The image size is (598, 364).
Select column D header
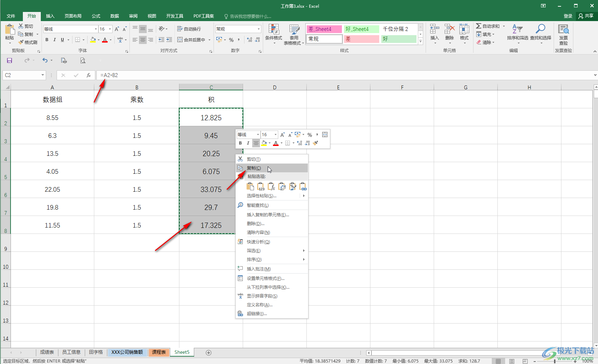pyautogui.click(x=274, y=87)
